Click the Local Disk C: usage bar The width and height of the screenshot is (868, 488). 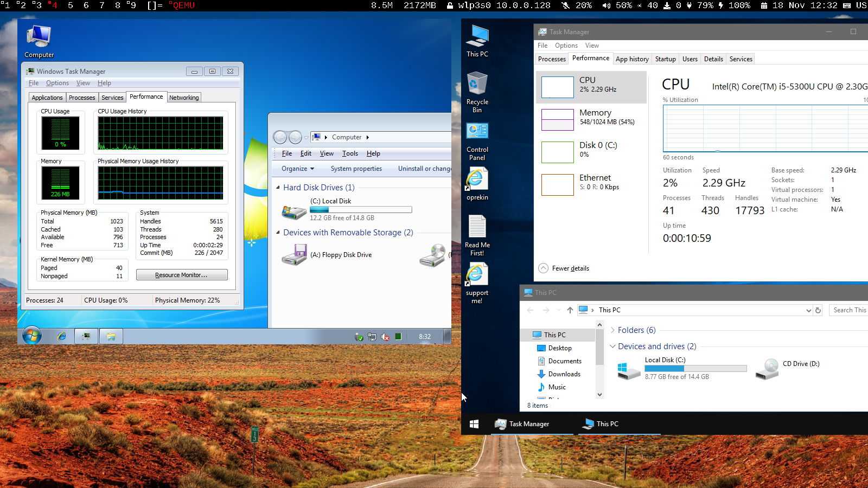(695, 368)
